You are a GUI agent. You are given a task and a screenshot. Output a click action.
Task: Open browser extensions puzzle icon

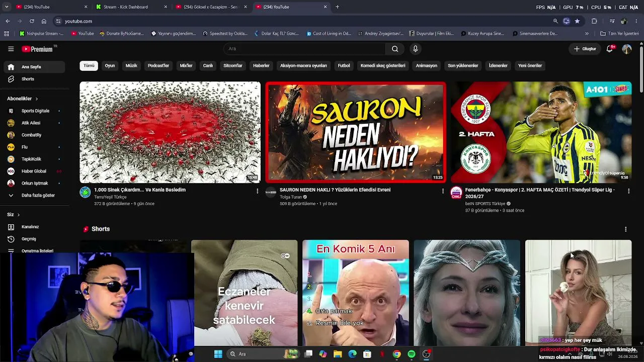click(594, 21)
